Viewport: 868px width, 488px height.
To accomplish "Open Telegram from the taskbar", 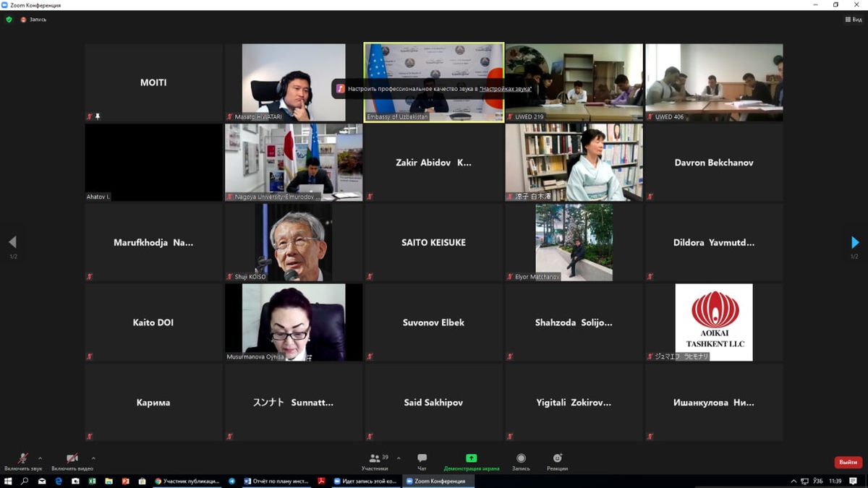I will pyautogui.click(x=232, y=481).
